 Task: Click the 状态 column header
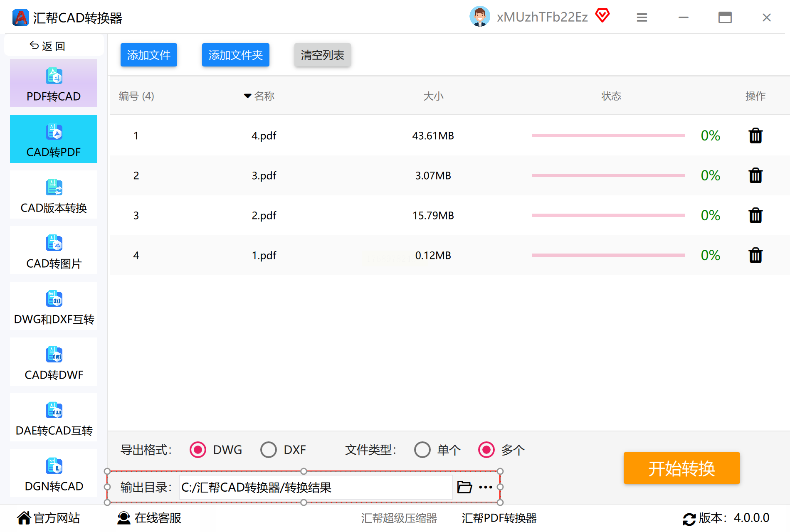coord(611,96)
